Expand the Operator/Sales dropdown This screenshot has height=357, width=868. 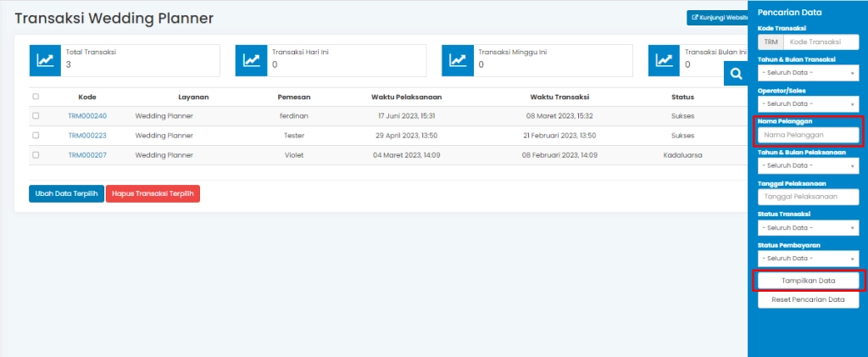(x=808, y=103)
